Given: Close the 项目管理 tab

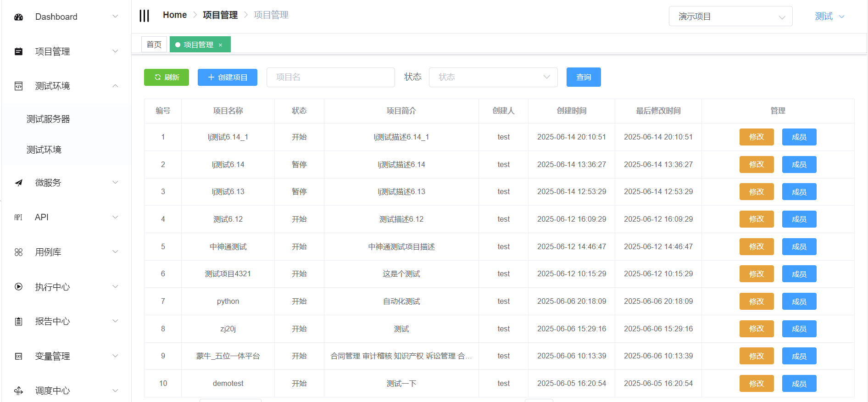Looking at the screenshot, I should [x=221, y=45].
